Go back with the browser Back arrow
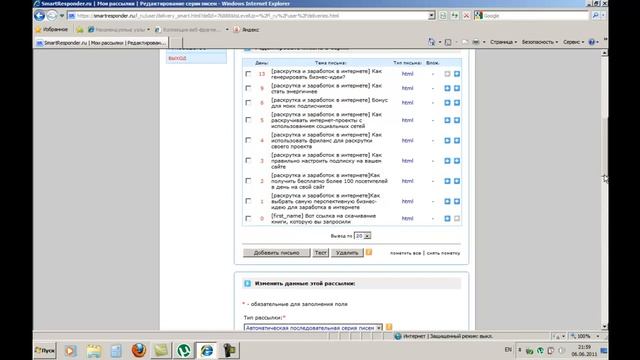 pos(39,16)
